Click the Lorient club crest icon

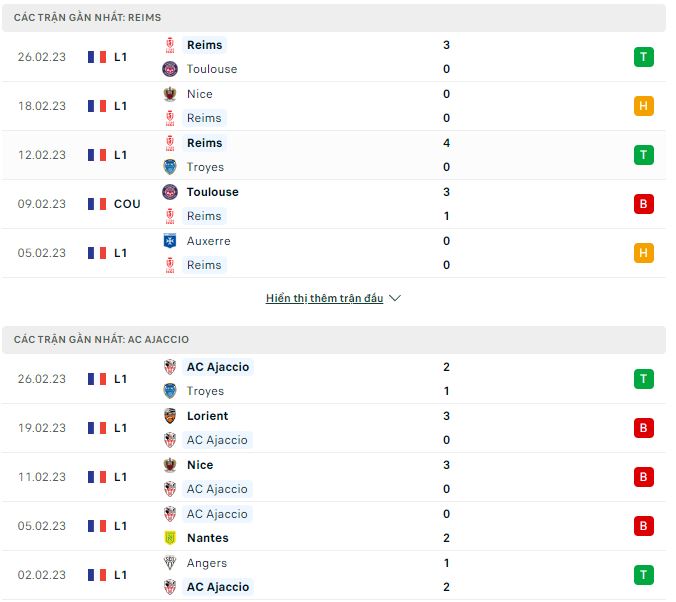click(x=169, y=416)
